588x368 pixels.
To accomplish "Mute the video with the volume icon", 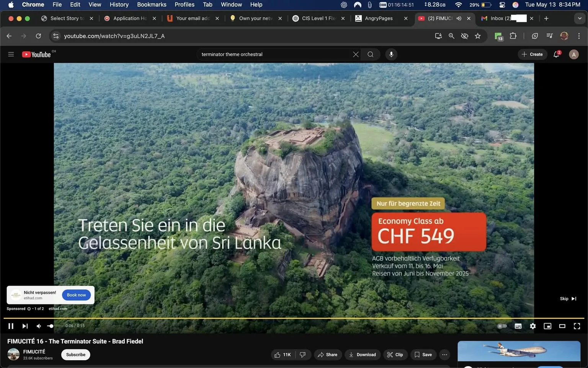I will pos(38,326).
